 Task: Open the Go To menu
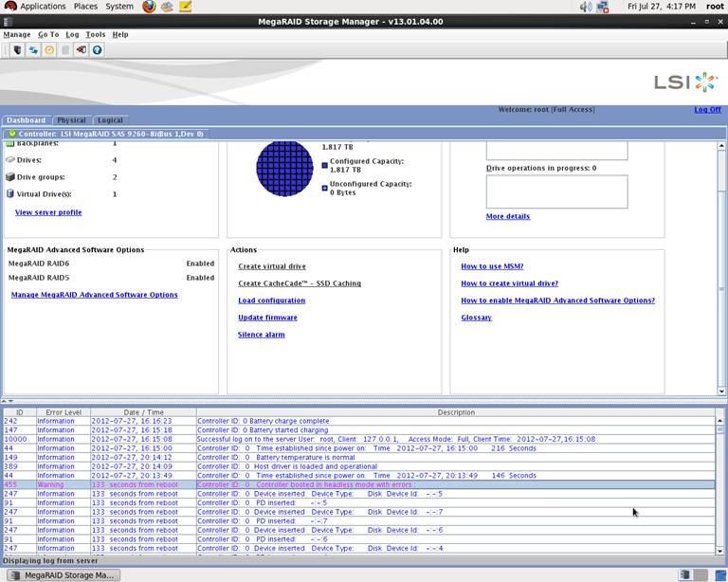[x=48, y=34]
